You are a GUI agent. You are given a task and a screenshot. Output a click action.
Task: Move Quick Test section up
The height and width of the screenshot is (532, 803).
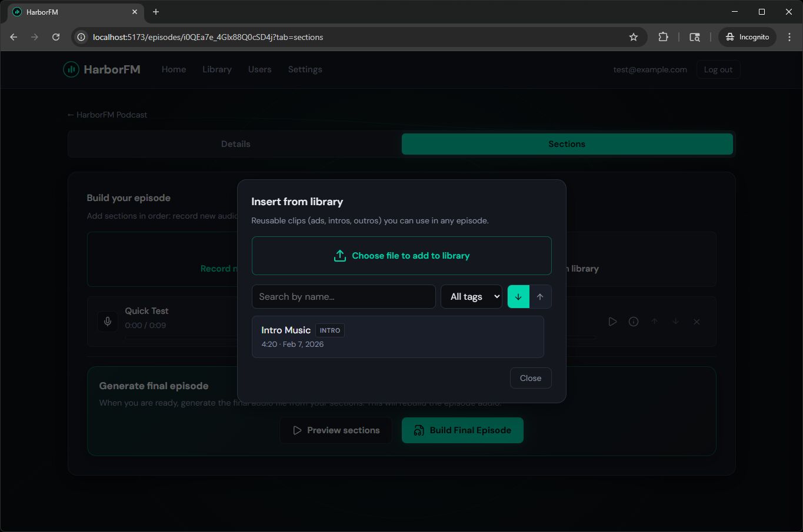654,322
